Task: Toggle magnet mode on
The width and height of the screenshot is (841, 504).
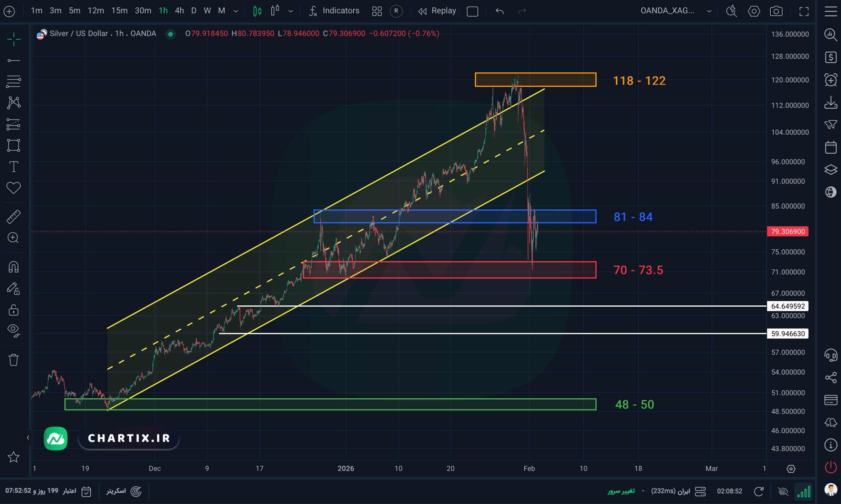Action: click(13, 267)
